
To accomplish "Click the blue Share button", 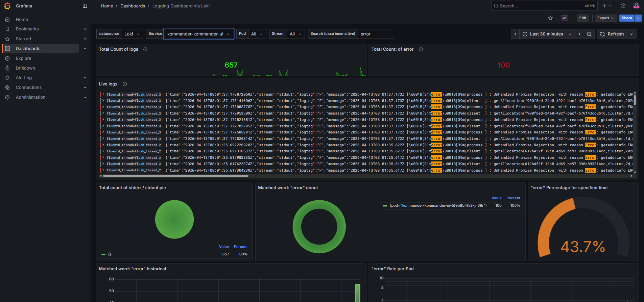I will (x=627, y=18).
